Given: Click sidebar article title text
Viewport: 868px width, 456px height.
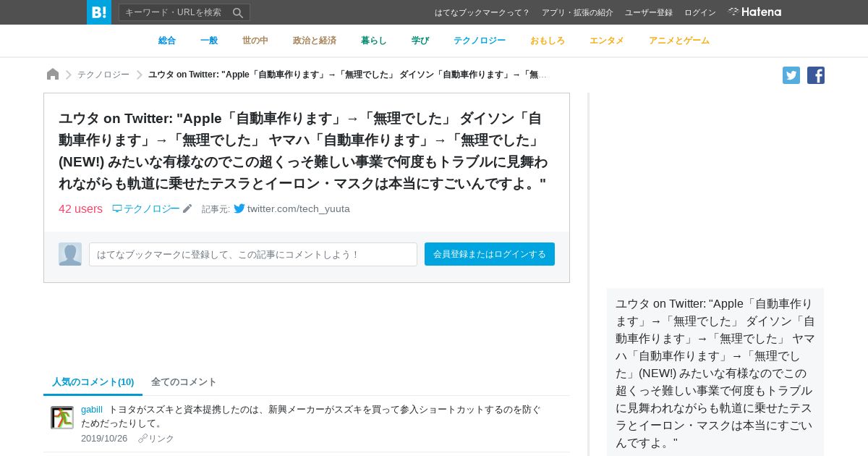Looking at the screenshot, I should point(715,373).
